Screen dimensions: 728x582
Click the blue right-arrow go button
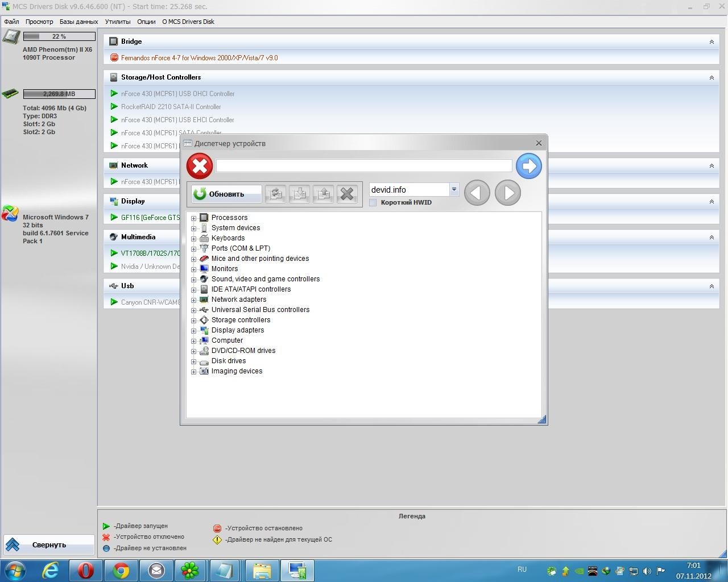(529, 166)
